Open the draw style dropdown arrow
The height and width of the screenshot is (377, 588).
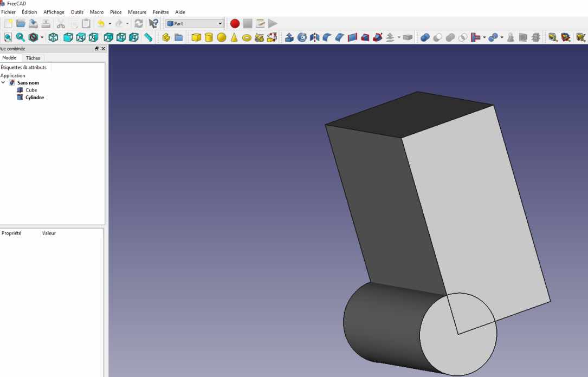[42, 37]
